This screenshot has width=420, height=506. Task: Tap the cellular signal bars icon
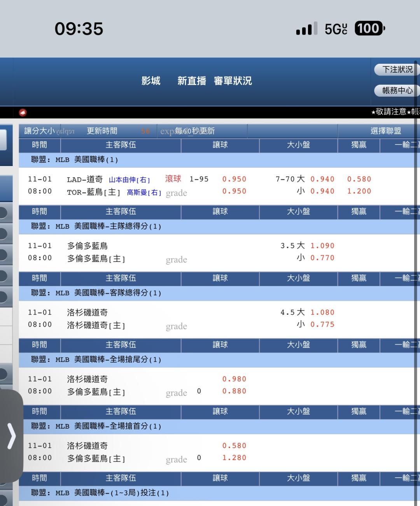click(306, 29)
